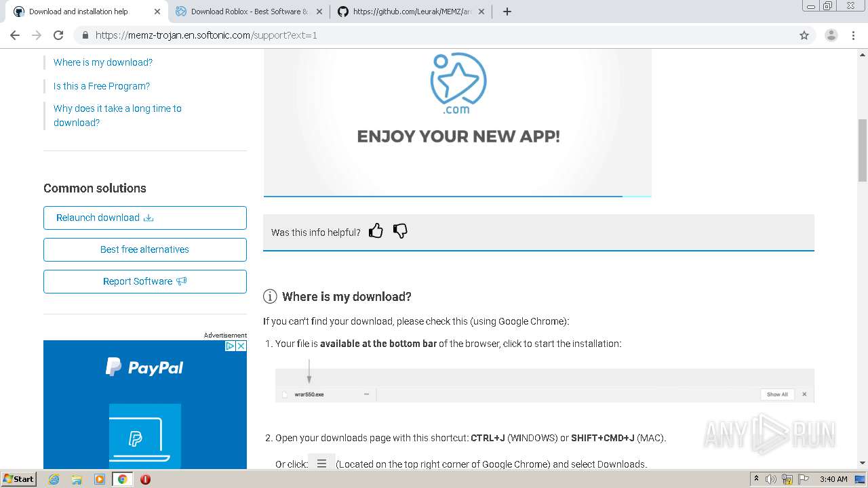
Task: Click the page vertical scrollbar thumb
Action: click(x=863, y=150)
